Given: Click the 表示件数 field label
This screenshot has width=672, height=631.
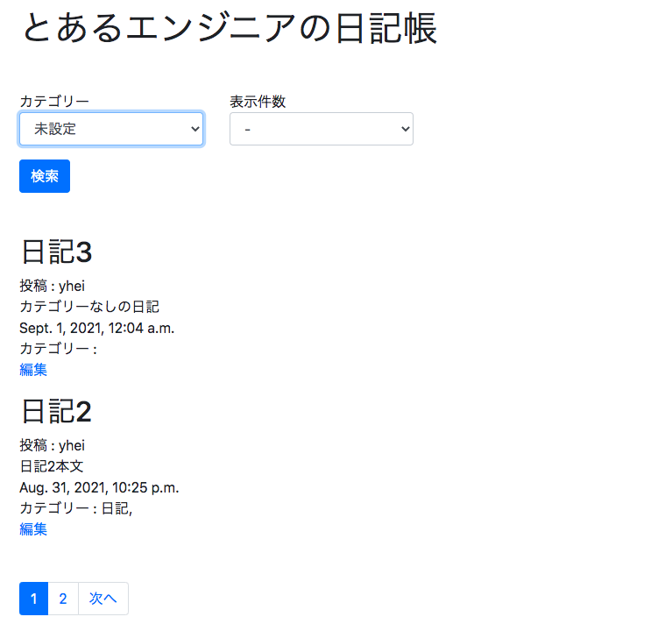Looking at the screenshot, I should tap(258, 102).
